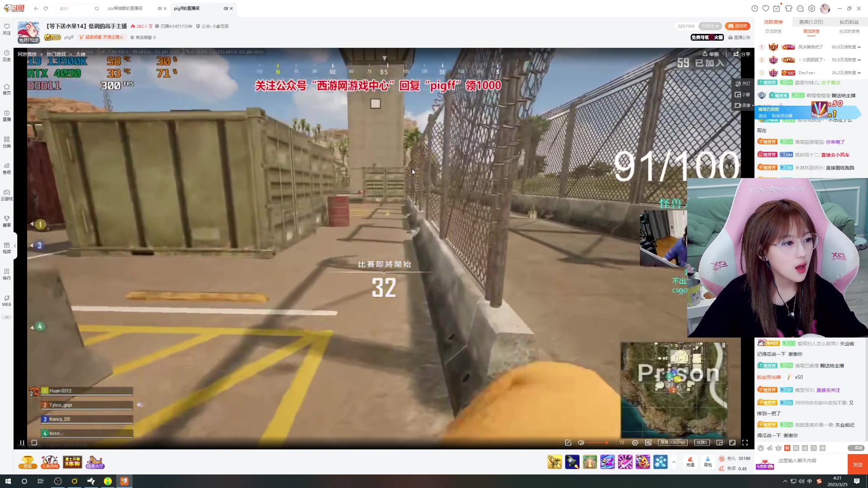Select the 活跃度榜 tab
Screen dimensions: 868x488
[773, 22]
